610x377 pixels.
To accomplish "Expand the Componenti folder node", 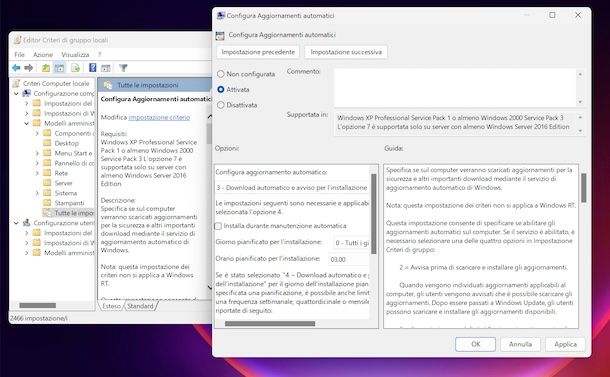I will [x=37, y=133].
